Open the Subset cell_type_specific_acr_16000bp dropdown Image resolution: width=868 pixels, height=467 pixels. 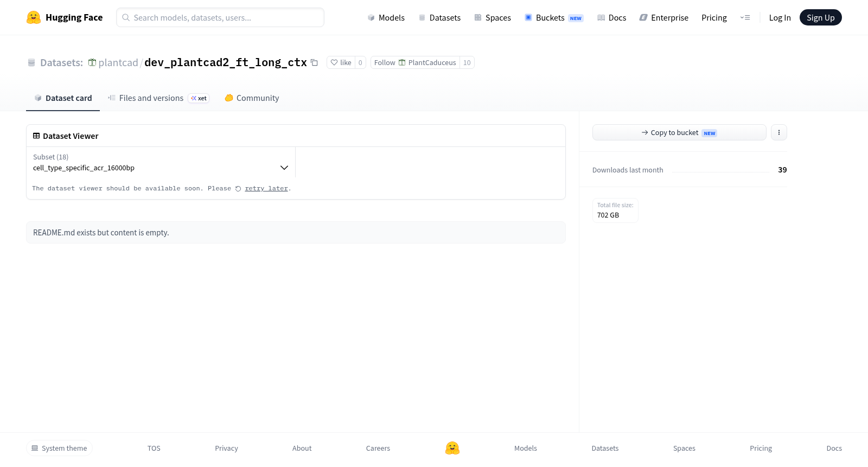(x=161, y=162)
